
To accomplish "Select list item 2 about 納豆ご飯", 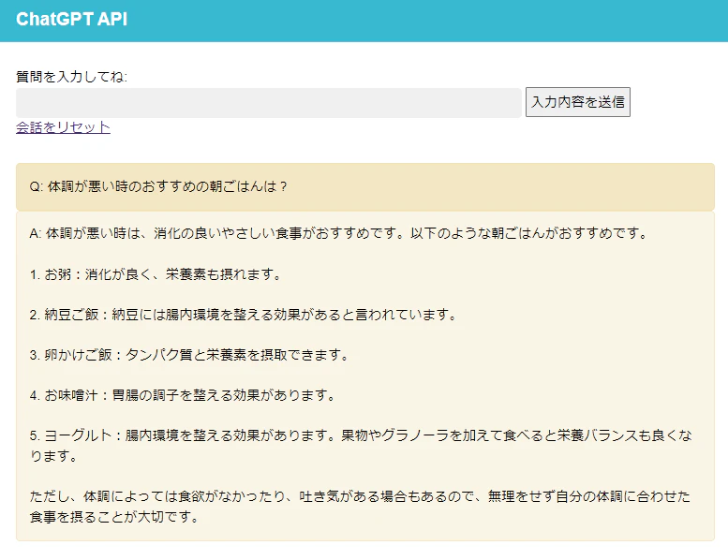I will click(244, 315).
